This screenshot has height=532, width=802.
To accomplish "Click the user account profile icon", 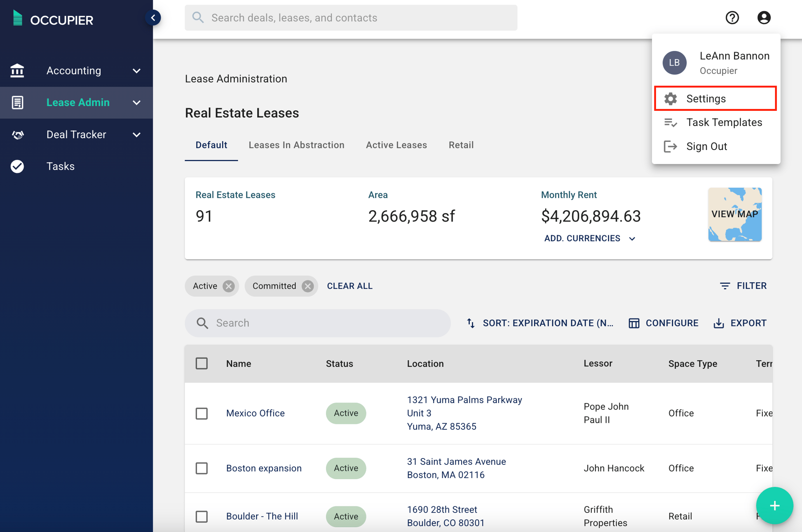I will coord(764,17).
